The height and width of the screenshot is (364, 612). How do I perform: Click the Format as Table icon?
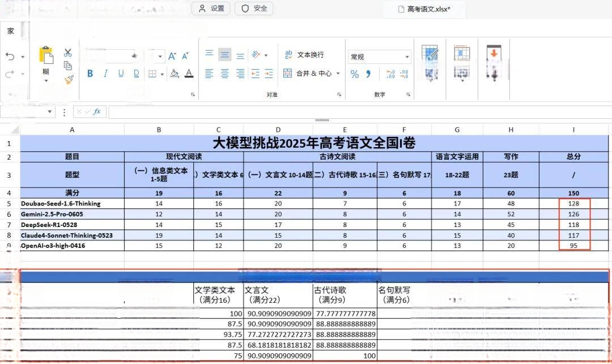coord(430,52)
